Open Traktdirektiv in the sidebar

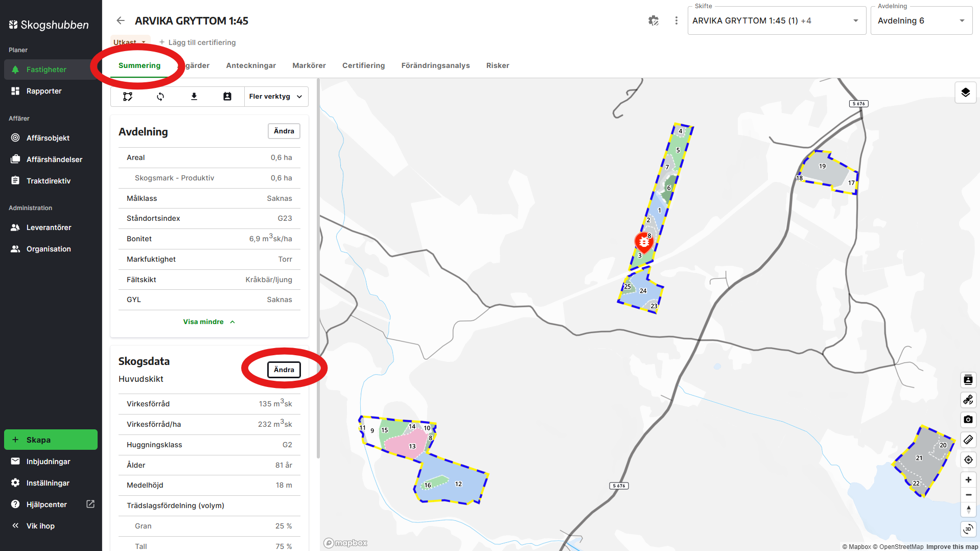click(x=51, y=181)
